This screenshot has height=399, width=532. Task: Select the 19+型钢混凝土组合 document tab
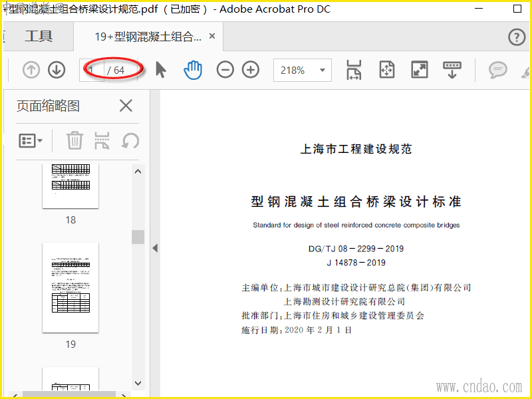click(x=148, y=37)
